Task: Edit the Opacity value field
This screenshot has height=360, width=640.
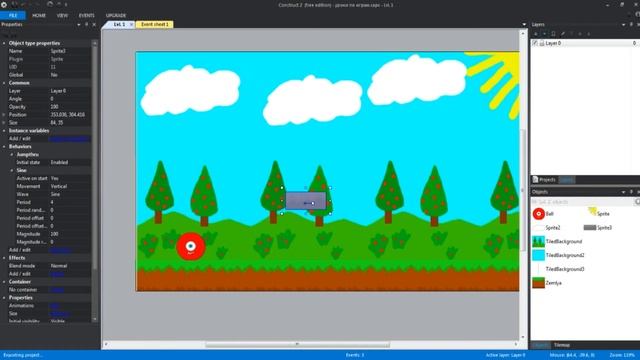Action: tap(69, 107)
